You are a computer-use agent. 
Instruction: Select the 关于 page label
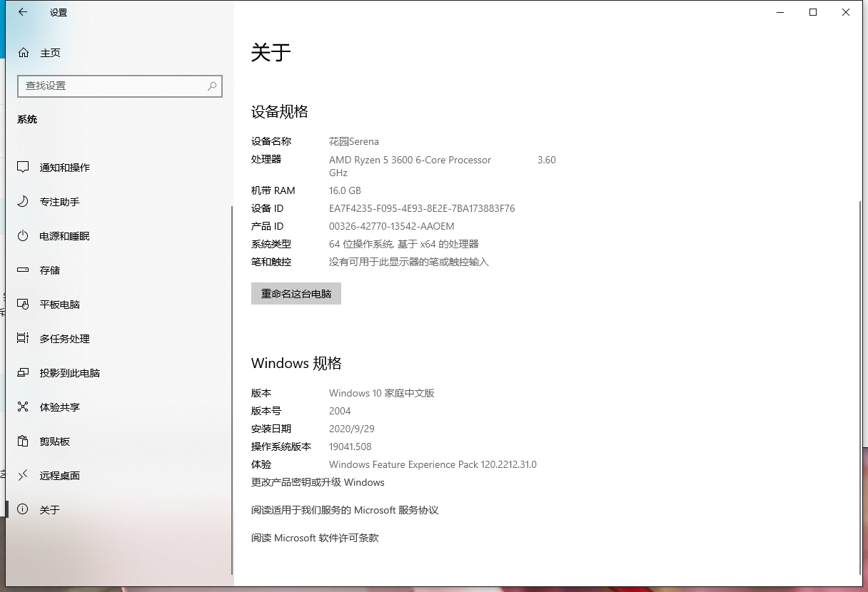tap(50, 510)
